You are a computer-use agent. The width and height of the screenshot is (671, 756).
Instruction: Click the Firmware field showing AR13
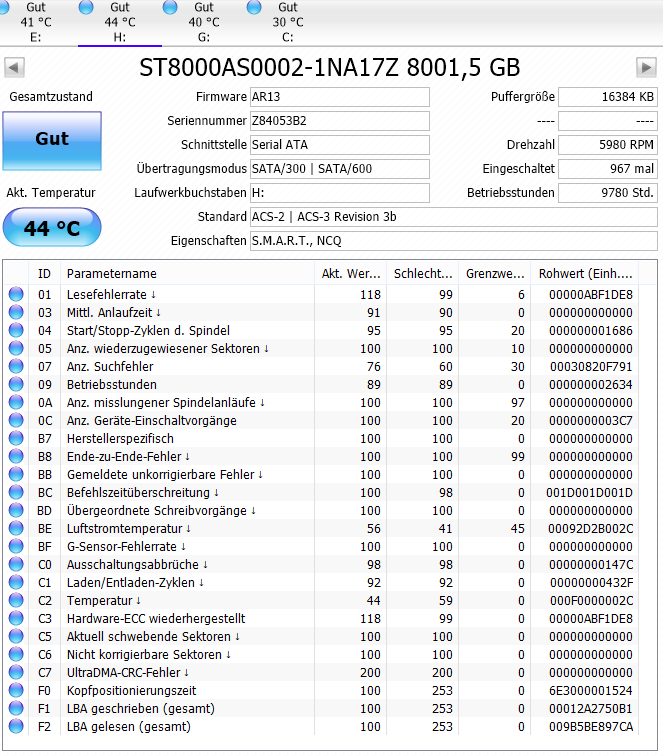click(x=339, y=97)
